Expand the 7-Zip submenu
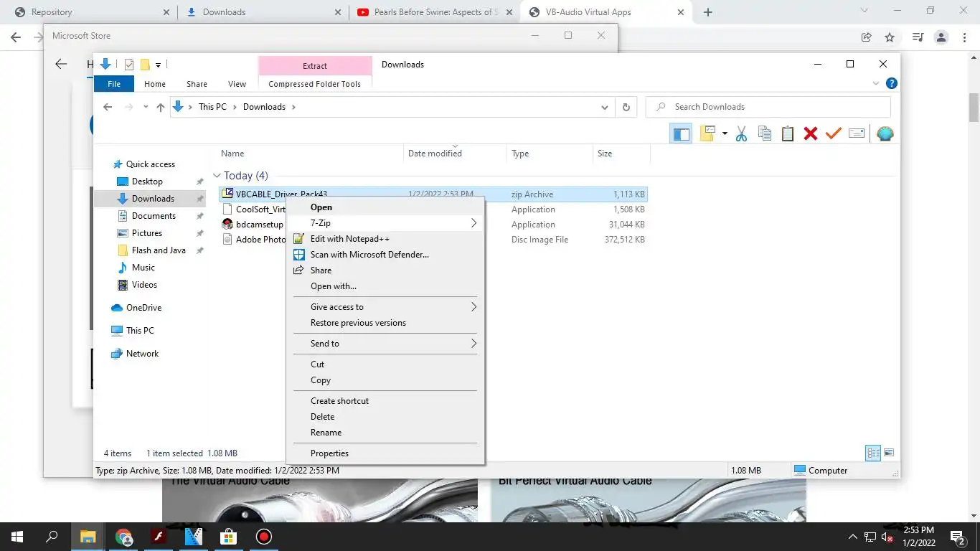 tap(385, 223)
